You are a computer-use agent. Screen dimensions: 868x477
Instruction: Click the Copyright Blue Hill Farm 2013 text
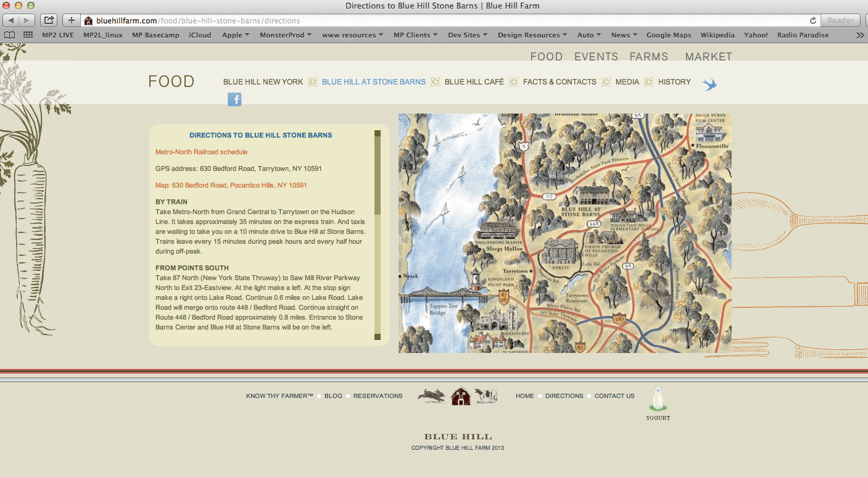pos(458,448)
